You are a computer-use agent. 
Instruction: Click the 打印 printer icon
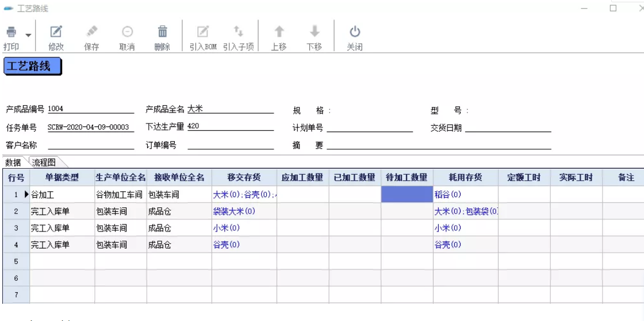pyautogui.click(x=11, y=32)
